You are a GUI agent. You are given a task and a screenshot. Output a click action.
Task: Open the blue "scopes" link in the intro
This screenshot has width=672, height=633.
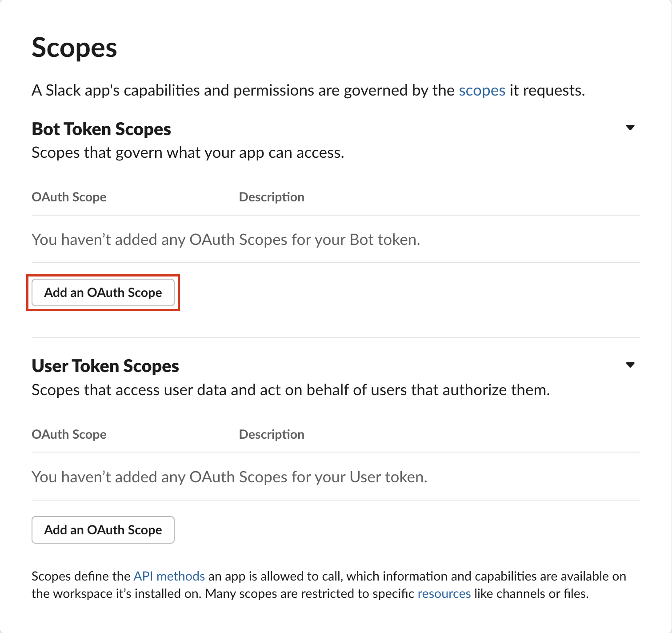[482, 91]
